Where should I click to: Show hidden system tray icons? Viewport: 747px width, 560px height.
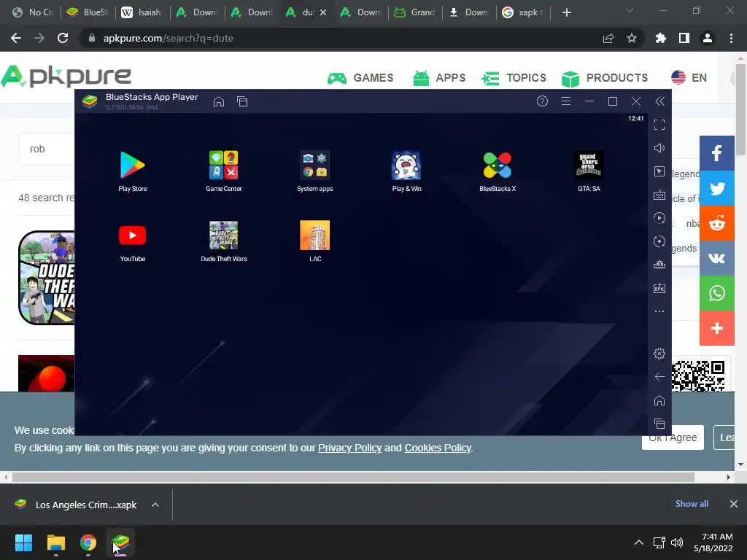(x=639, y=542)
